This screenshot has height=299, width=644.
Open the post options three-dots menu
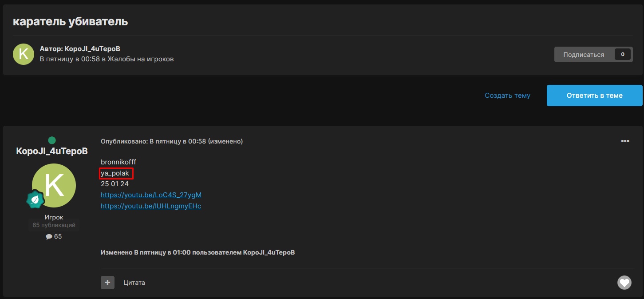[625, 141]
